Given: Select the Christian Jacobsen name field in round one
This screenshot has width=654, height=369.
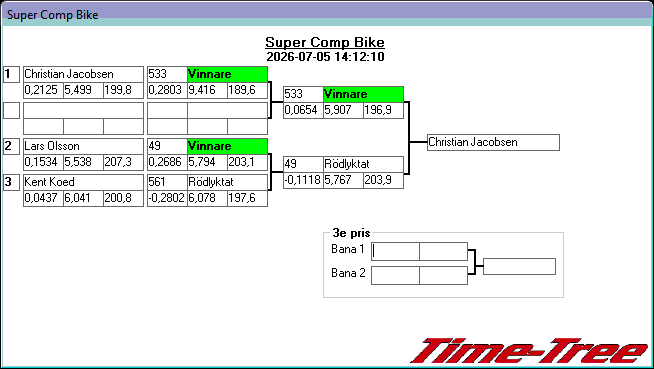Looking at the screenshot, I should click(83, 74).
